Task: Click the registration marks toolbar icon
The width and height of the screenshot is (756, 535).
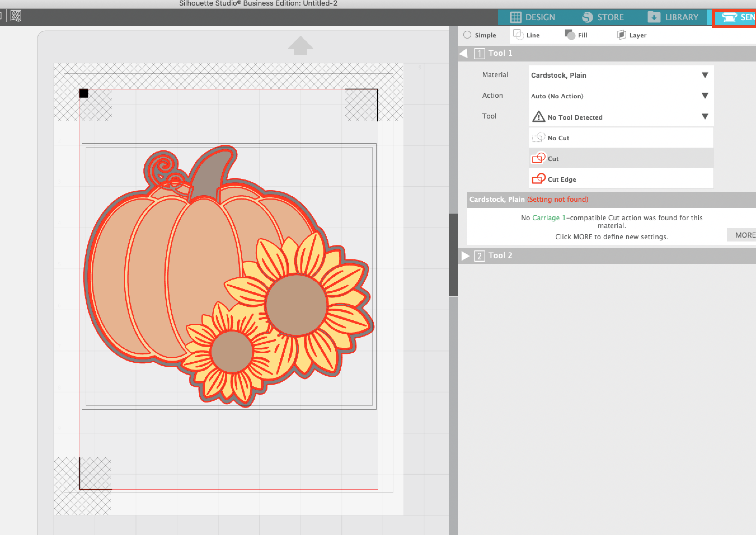Action: coord(15,15)
